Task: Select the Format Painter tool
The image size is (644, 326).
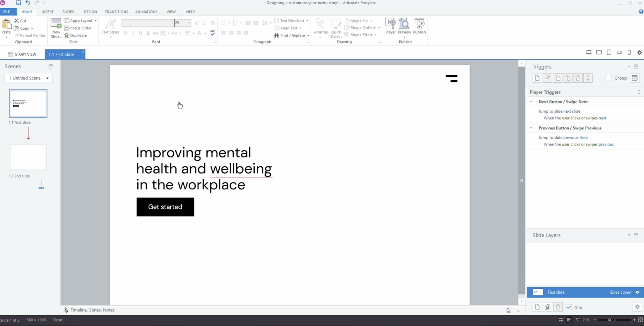Action: pos(30,36)
